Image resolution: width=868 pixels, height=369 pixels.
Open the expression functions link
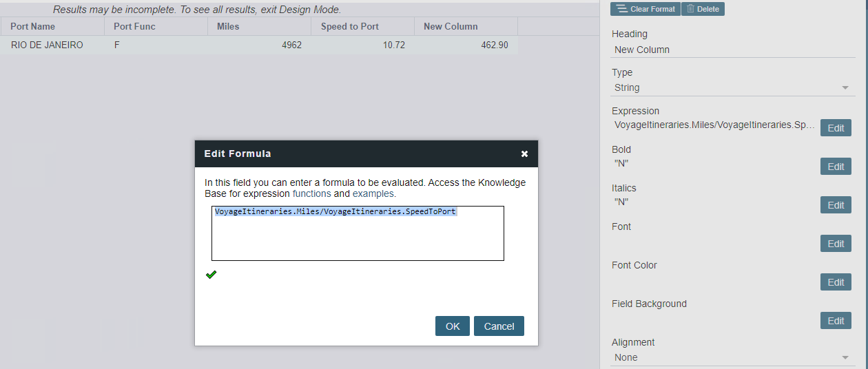coord(312,194)
